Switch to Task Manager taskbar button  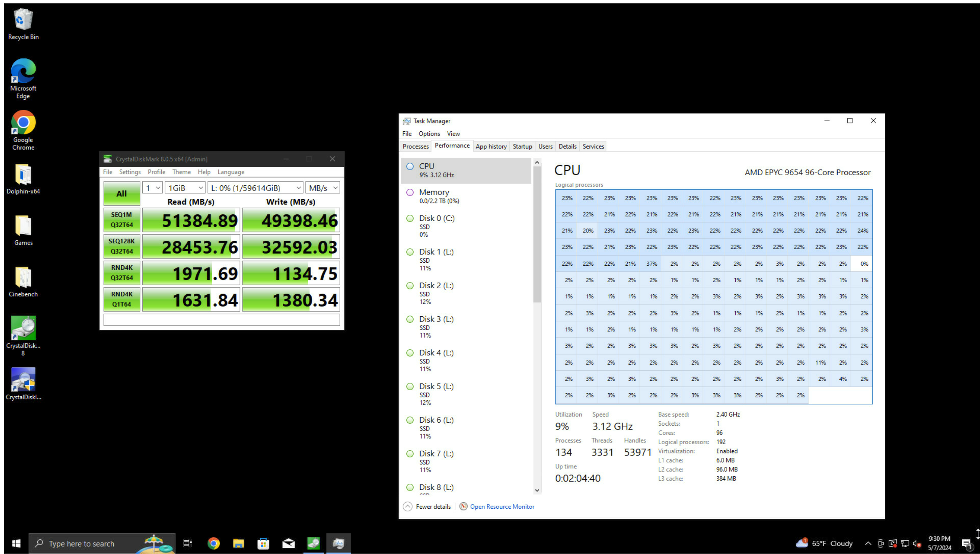[338, 543]
